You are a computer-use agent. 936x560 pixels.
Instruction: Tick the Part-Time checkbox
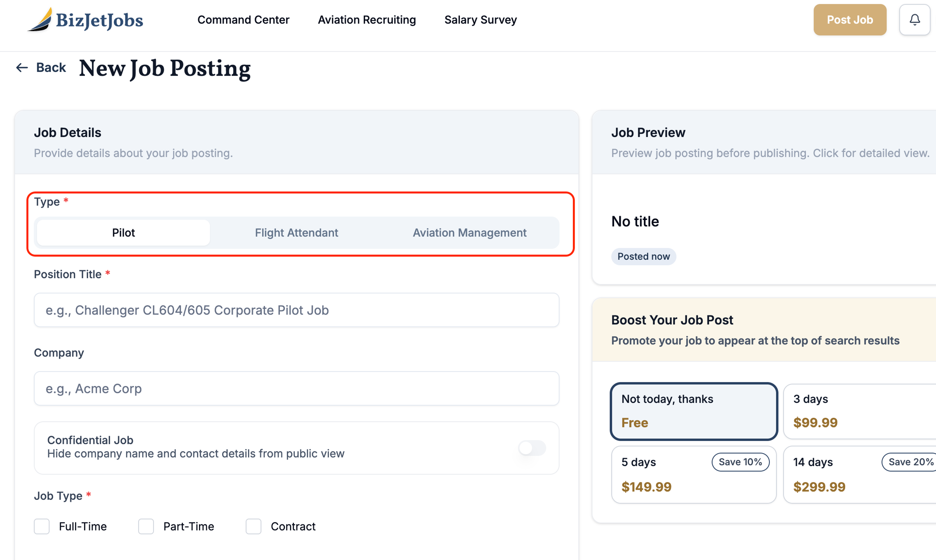coord(146,526)
